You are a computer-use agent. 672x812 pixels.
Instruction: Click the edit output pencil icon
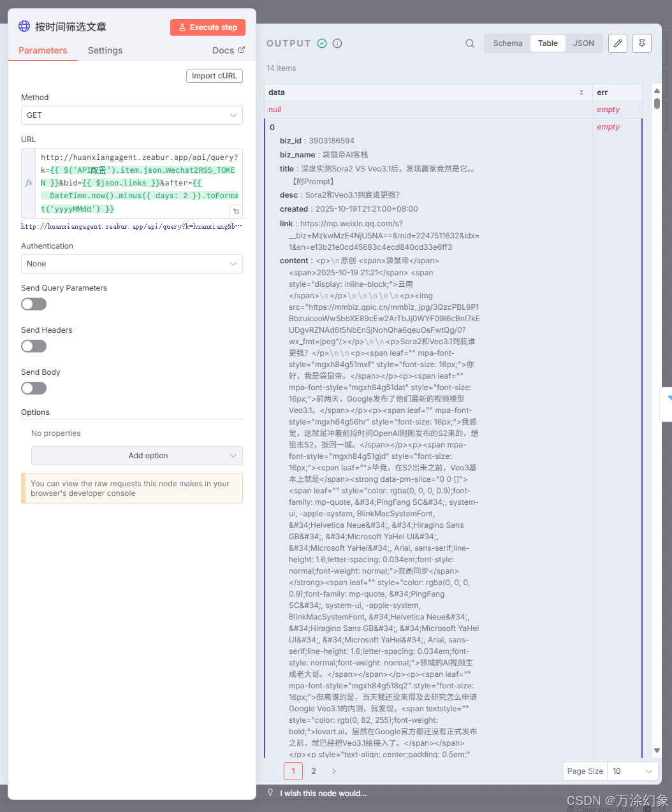617,43
